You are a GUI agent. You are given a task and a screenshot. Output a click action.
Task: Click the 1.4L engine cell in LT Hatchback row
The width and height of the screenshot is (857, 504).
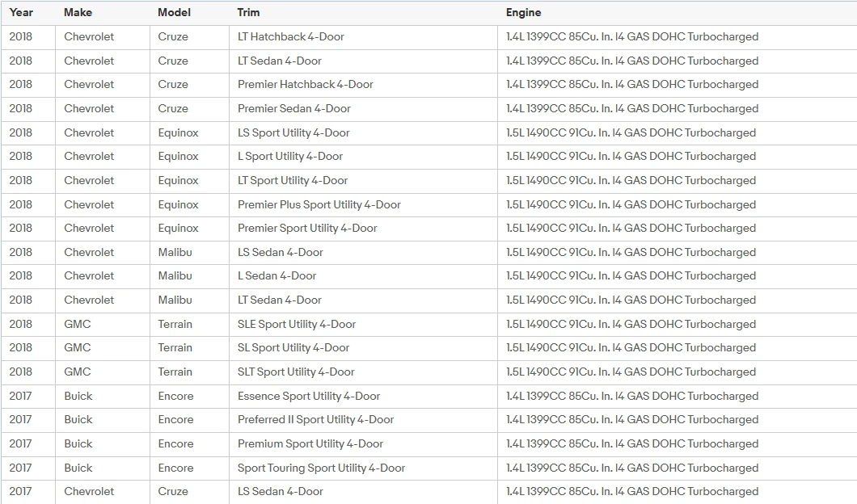pyautogui.click(x=632, y=36)
